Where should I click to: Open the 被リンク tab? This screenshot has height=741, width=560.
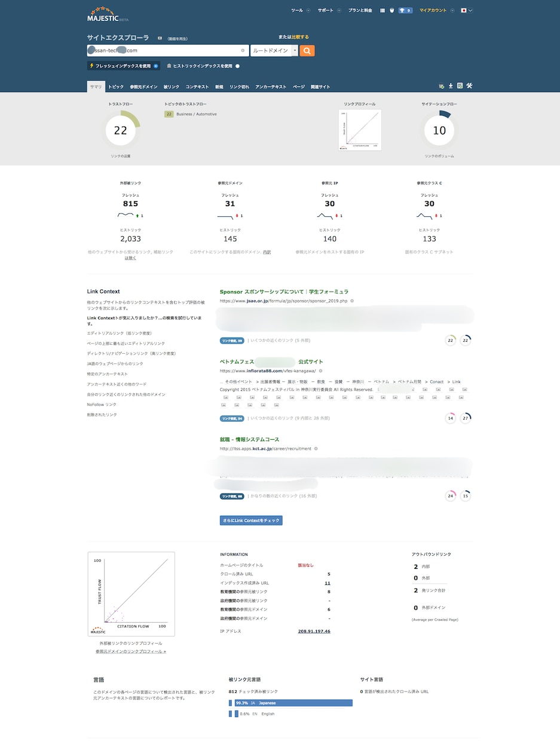click(x=172, y=87)
